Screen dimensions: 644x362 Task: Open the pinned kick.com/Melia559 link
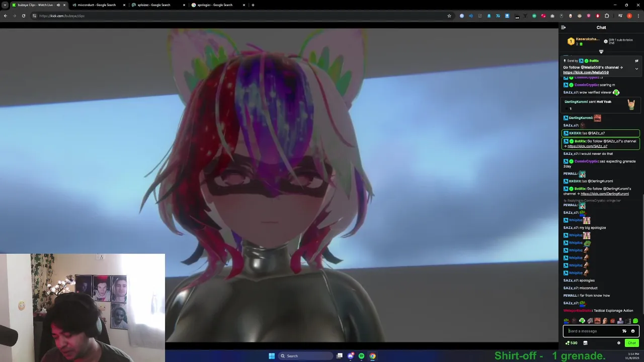[586, 72]
